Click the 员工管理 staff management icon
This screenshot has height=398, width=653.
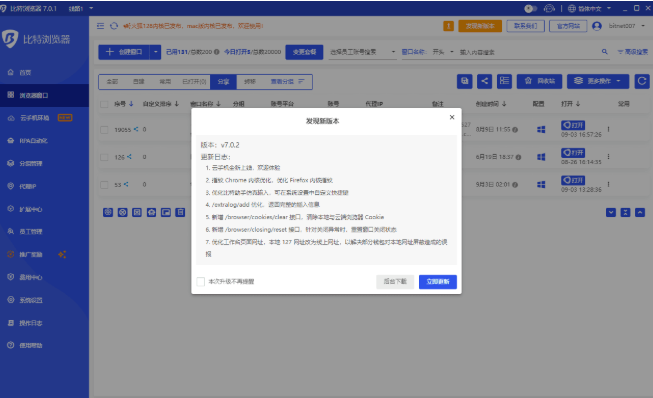click(11, 231)
